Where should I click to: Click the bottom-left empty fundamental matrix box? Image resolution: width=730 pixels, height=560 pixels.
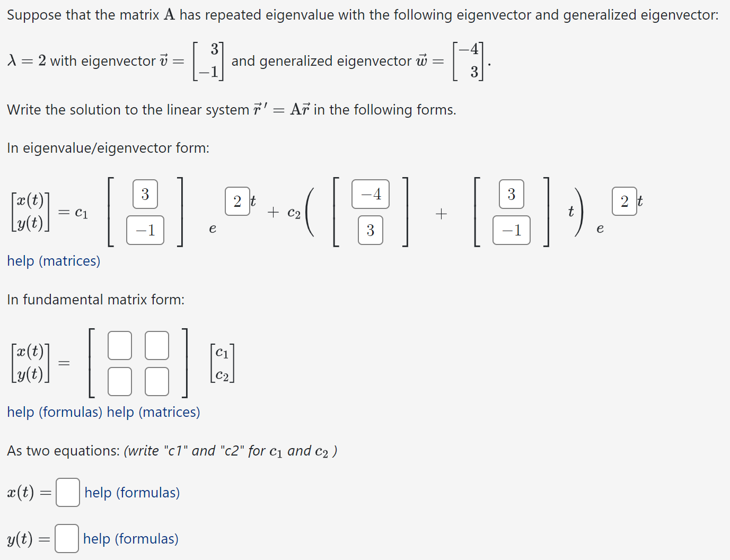pos(119,381)
